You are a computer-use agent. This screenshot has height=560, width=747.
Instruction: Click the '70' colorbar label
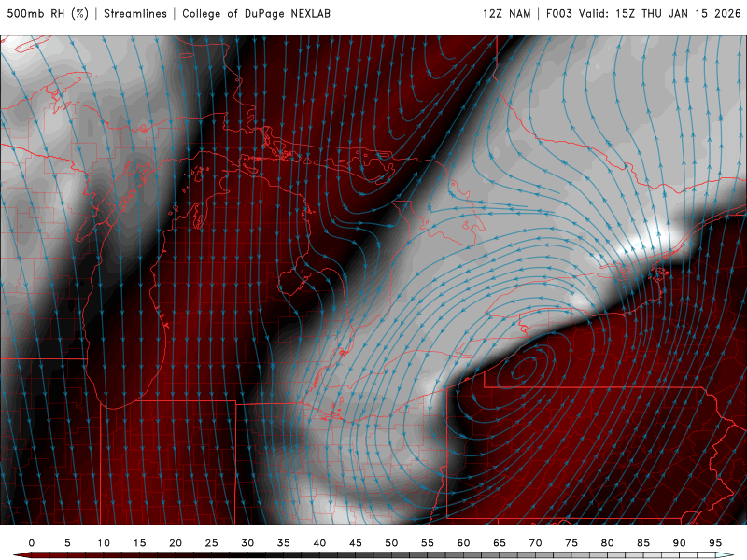tap(535, 543)
